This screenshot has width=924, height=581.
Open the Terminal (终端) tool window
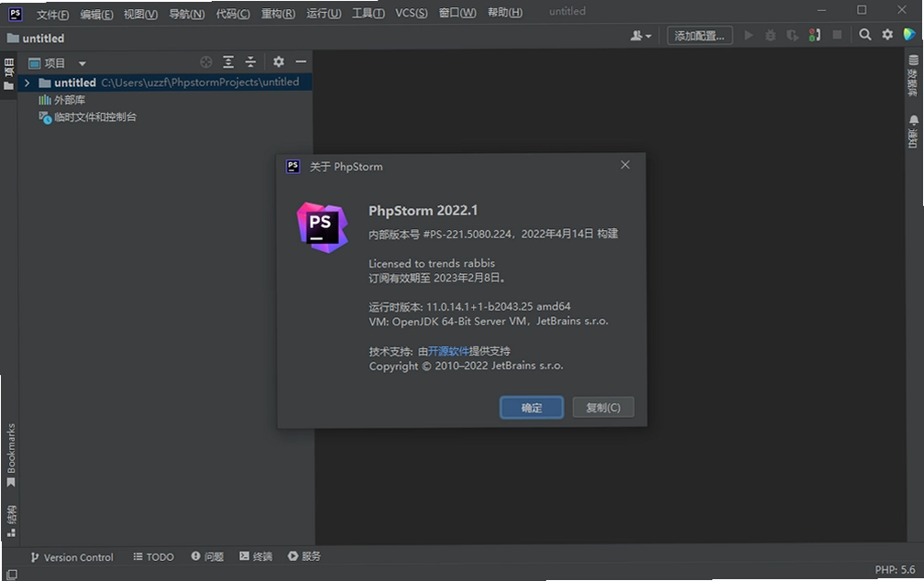(256, 556)
